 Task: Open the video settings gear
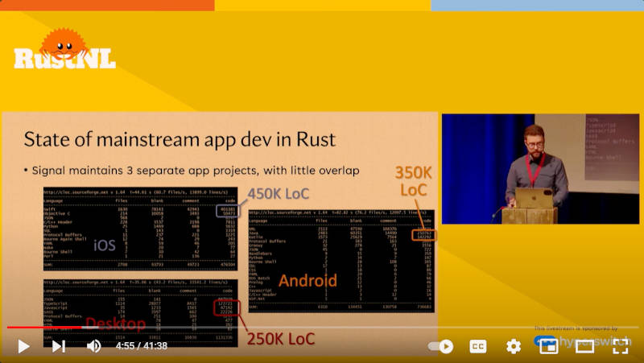click(514, 347)
